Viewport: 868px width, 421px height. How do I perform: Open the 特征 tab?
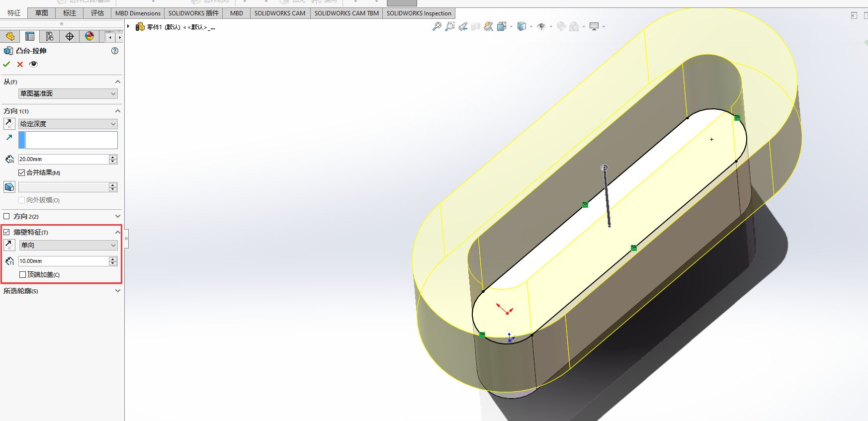(x=14, y=13)
